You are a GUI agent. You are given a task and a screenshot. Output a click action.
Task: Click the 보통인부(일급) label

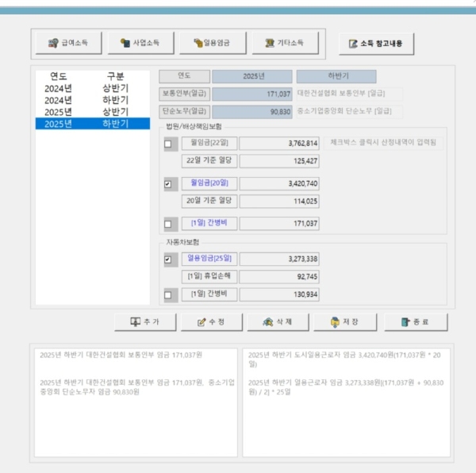pyautogui.click(x=184, y=94)
